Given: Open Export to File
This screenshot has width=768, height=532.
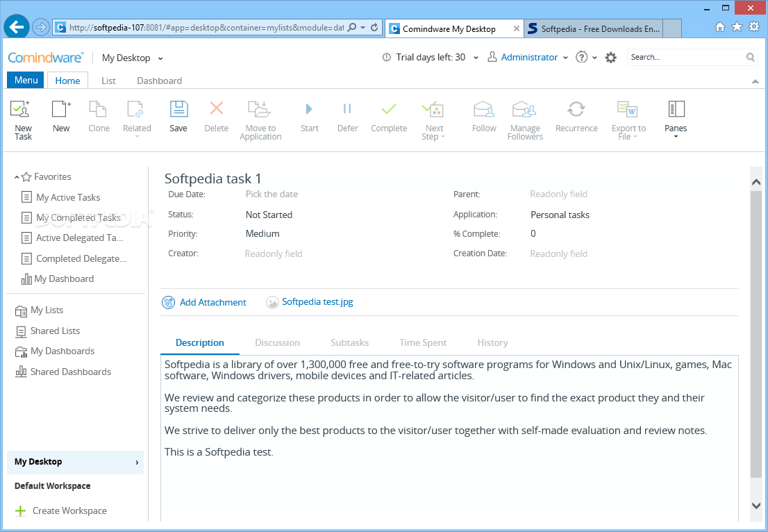Looking at the screenshot, I should 628,120.
